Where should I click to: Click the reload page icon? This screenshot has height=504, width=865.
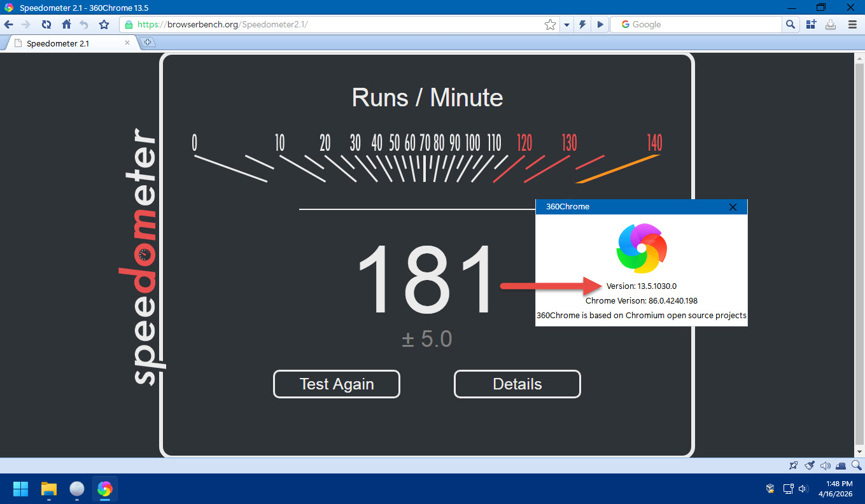[46, 25]
